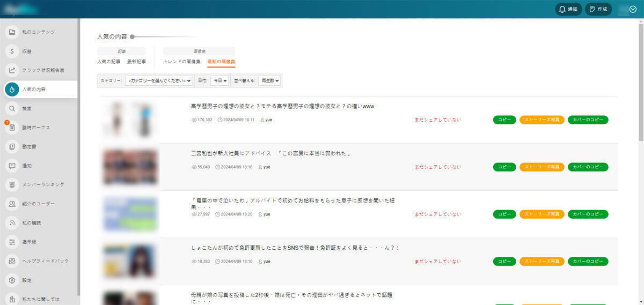The image size is (644, 305).
Task: Click the bell 通知 button in header
Action: pyautogui.click(x=568, y=9)
